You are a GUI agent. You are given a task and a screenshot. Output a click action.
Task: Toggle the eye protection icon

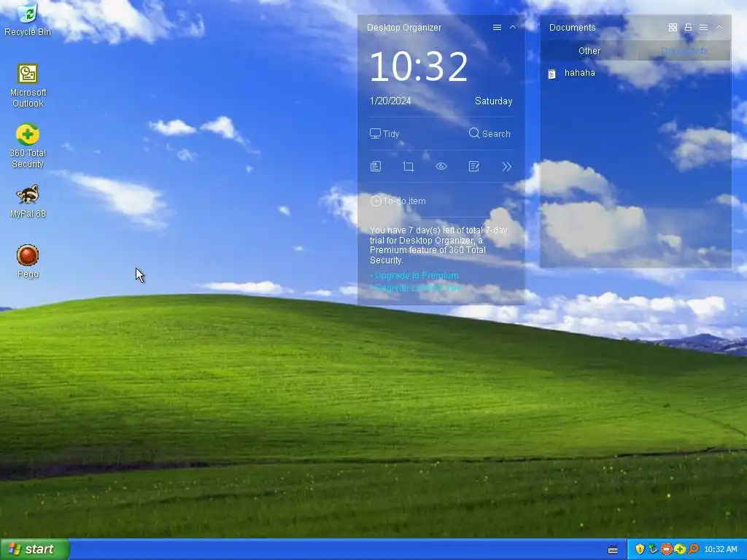441,166
